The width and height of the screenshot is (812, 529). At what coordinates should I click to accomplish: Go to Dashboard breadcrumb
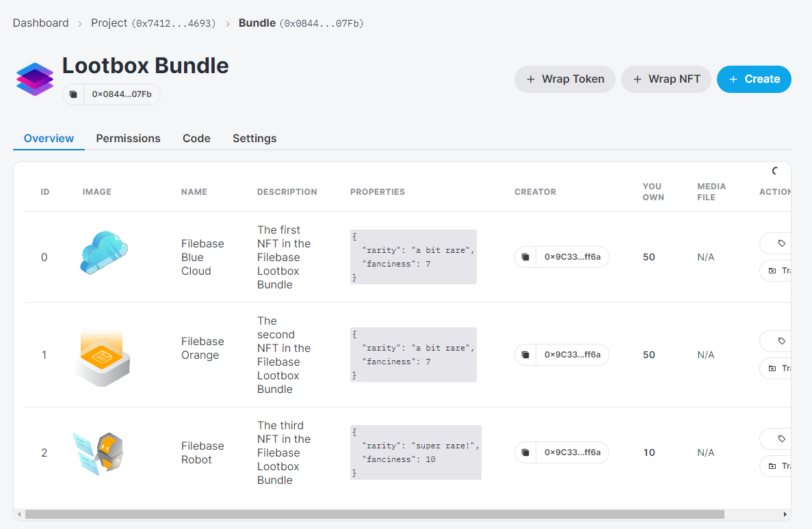point(41,23)
